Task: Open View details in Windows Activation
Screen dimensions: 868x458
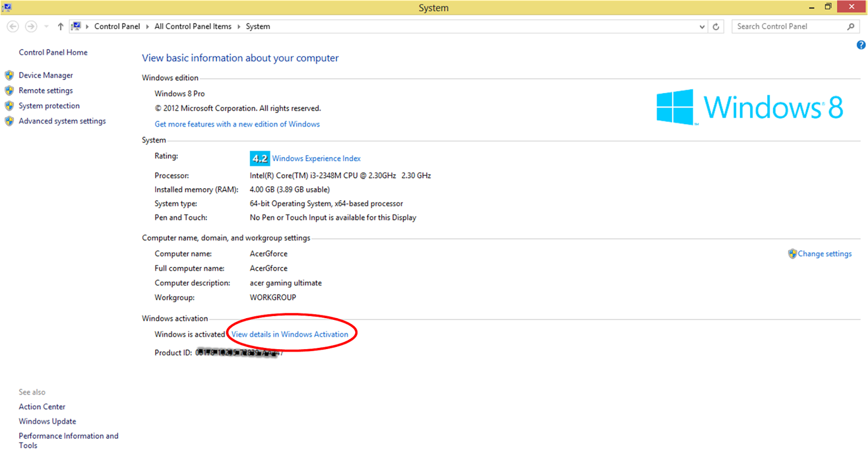Action: pos(290,334)
